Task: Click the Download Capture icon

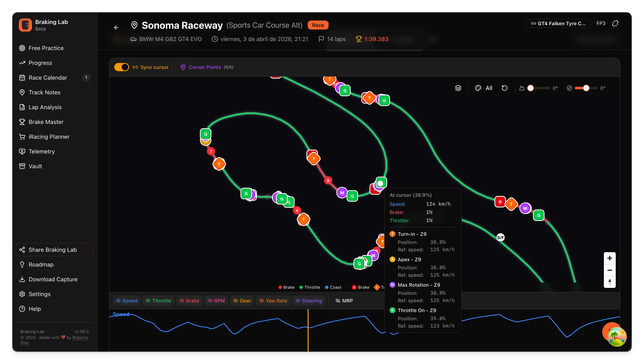Action: 22,279
